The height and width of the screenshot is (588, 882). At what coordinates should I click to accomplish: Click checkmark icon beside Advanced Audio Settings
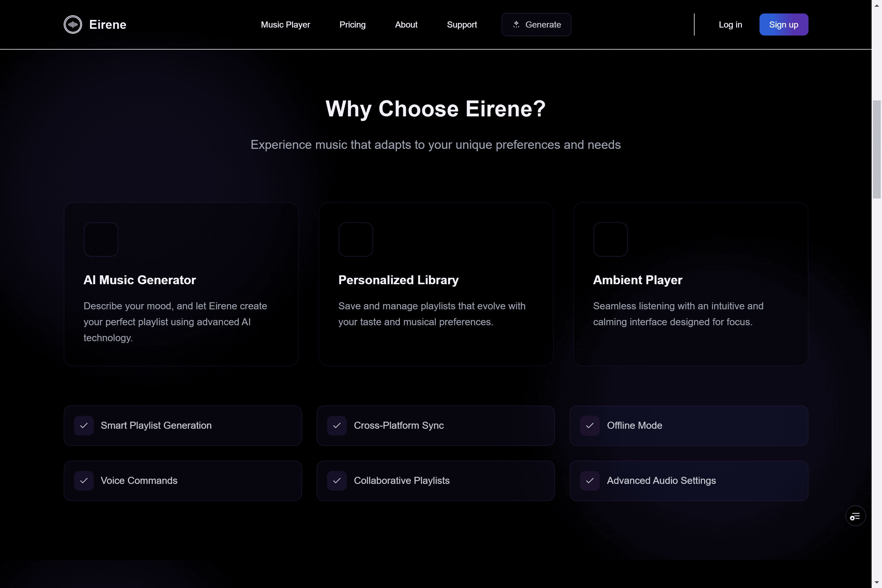tap(590, 481)
